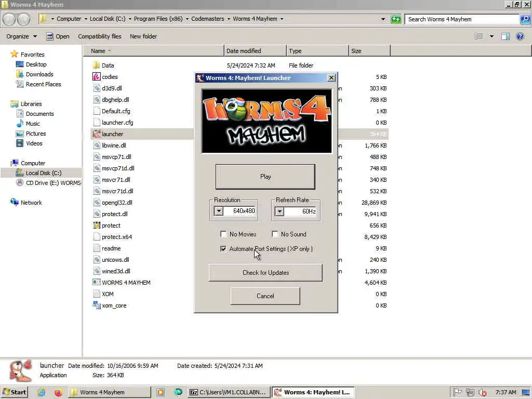Select the Data folder icon
Image resolution: width=532 pixels, height=399 pixels.
(x=96, y=65)
